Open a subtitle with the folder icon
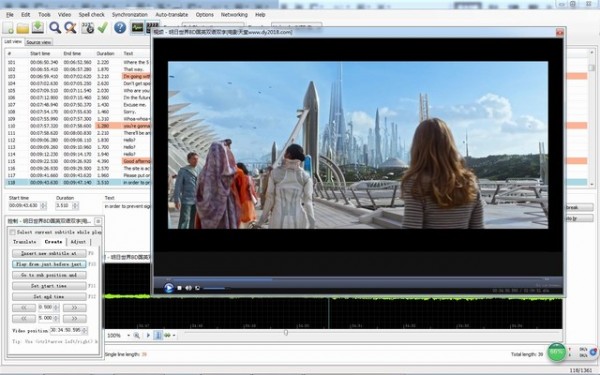 pos(23,28)
